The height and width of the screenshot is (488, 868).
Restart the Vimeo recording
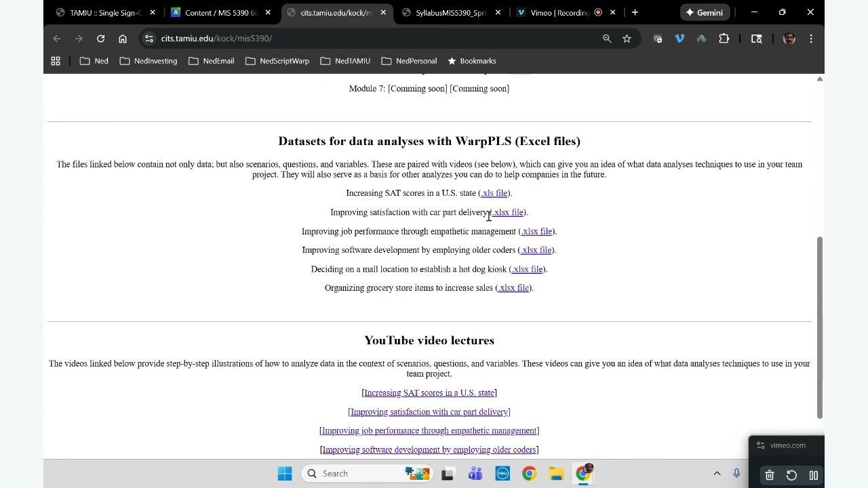click(791, 475)
